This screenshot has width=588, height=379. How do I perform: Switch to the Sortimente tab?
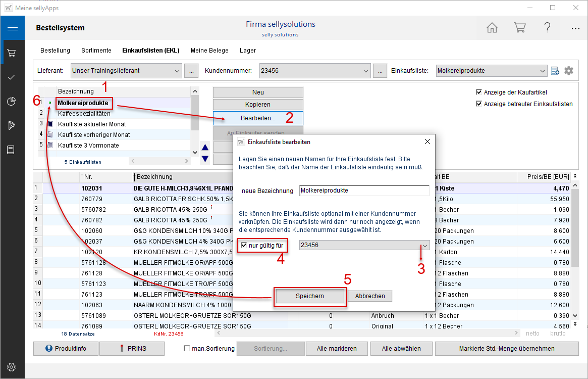click(x=96, y=51)
